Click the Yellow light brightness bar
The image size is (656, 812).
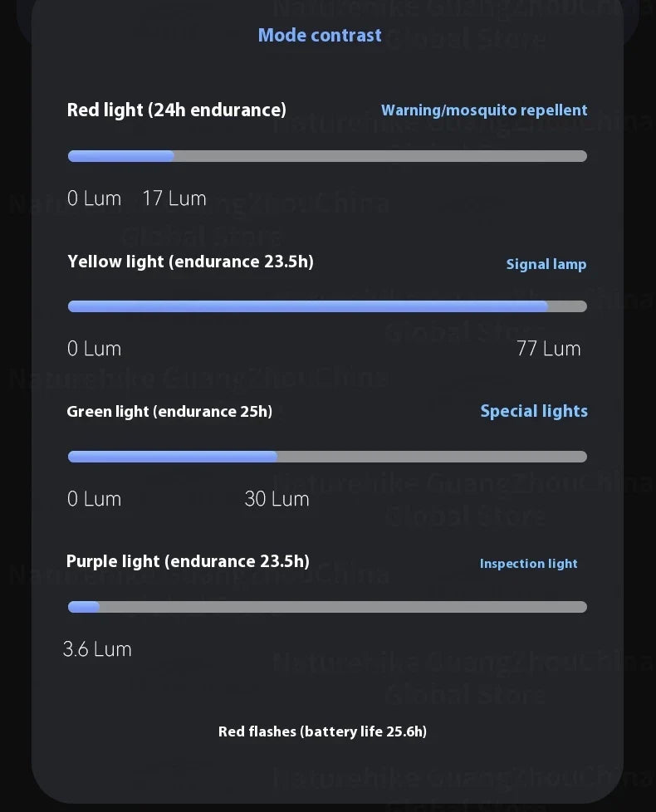click(327, 306)
